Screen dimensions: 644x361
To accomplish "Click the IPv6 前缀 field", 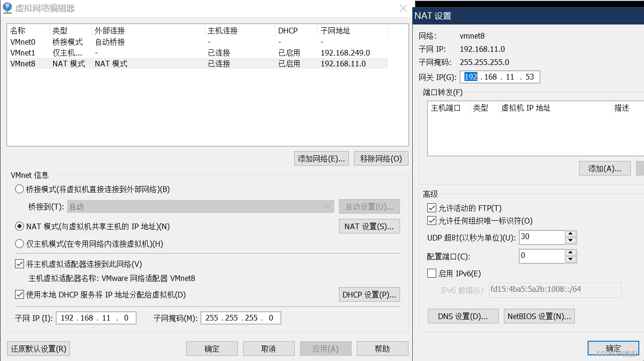I will [555, 289].
